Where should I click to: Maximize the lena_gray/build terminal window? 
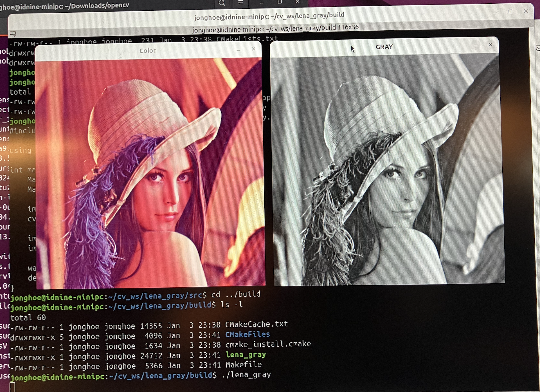(510, 12)
